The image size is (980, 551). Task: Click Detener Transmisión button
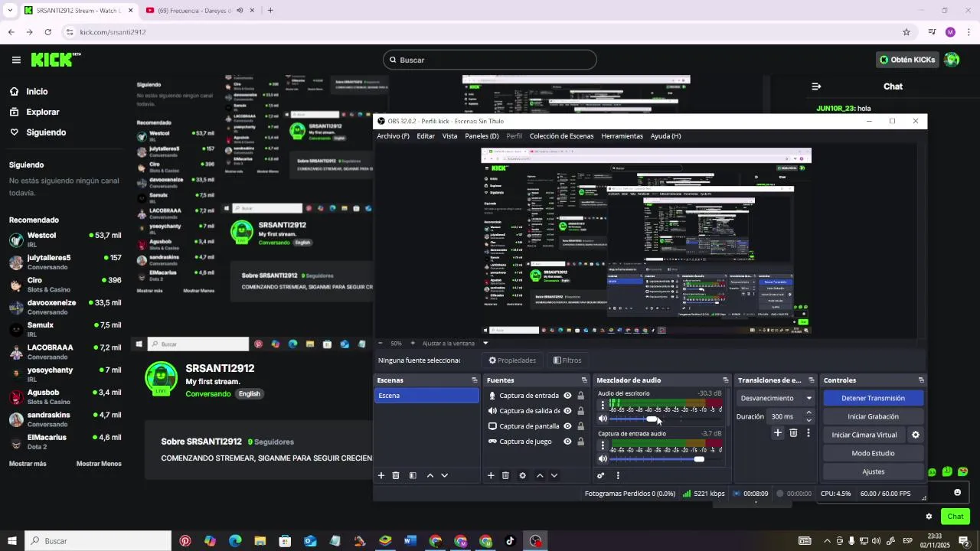pyautogui.click(x=873, y=398)
